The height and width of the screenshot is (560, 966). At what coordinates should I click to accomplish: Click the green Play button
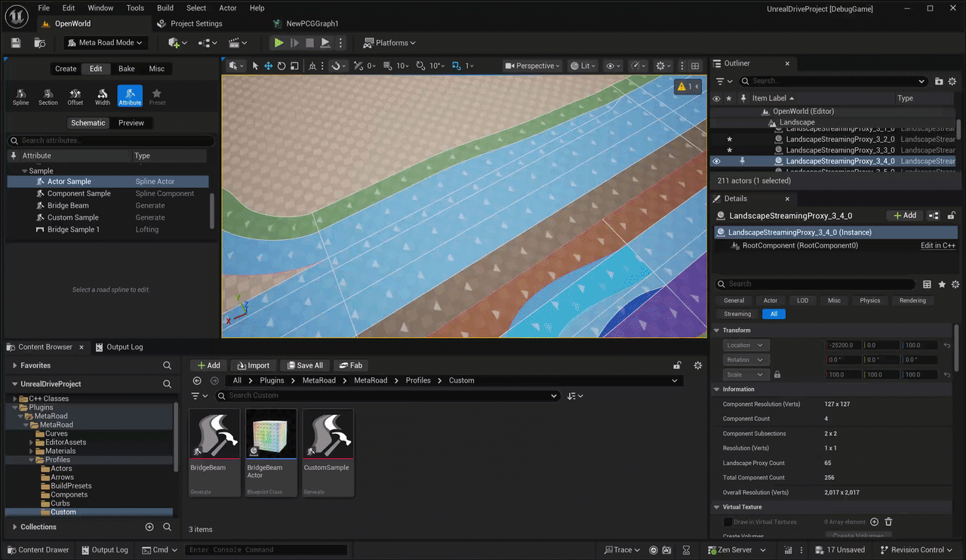(278, 43)
